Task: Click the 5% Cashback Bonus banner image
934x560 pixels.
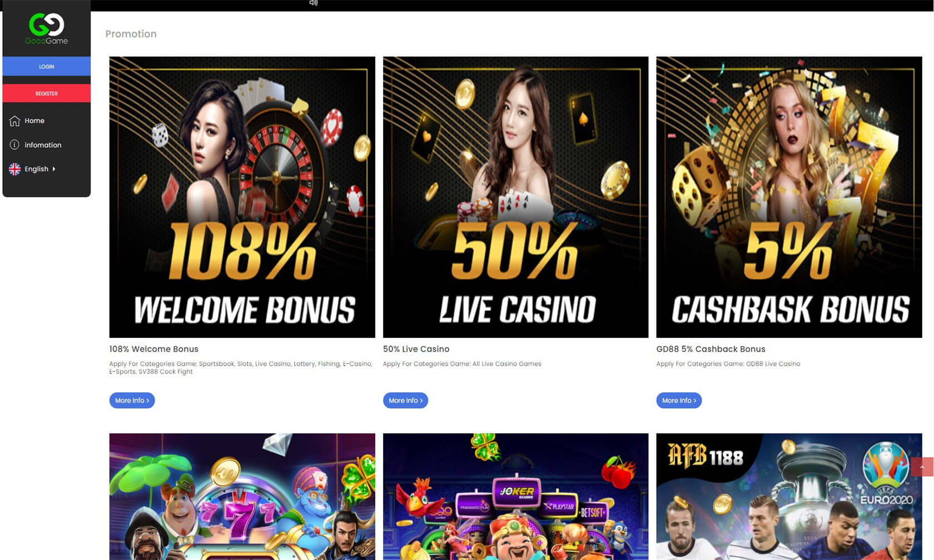Action: pyautogui.click(x=789, y=197)
